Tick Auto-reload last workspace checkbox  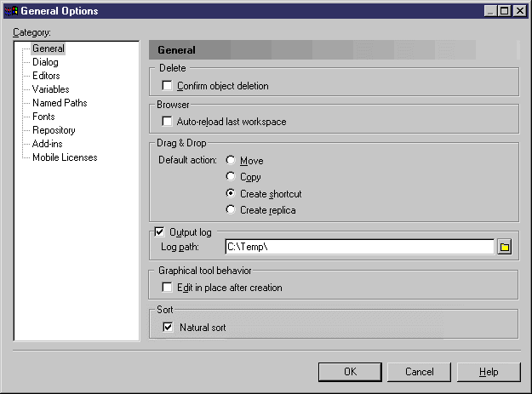pos(167,121)
